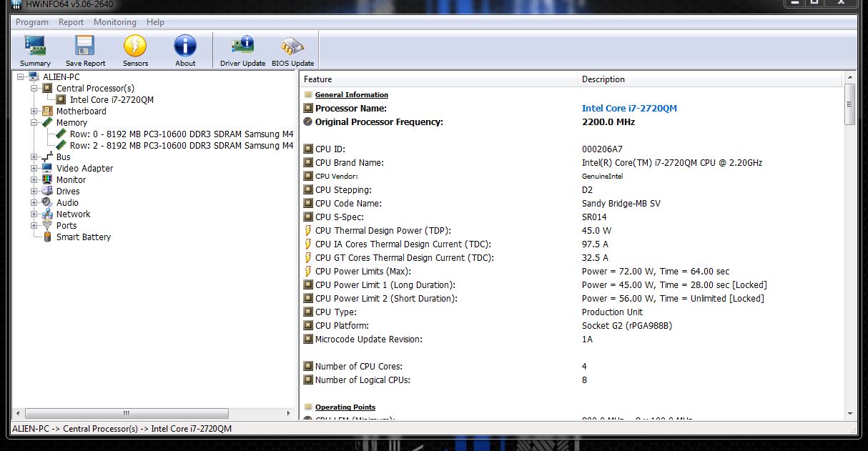Collapse the Memory tree node
Viewport: 868px width, 451px height.
34,123
